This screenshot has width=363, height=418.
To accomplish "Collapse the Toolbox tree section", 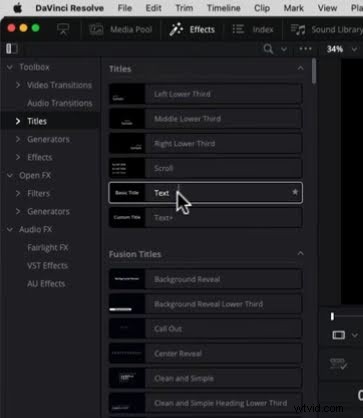I will coord(10,67).
